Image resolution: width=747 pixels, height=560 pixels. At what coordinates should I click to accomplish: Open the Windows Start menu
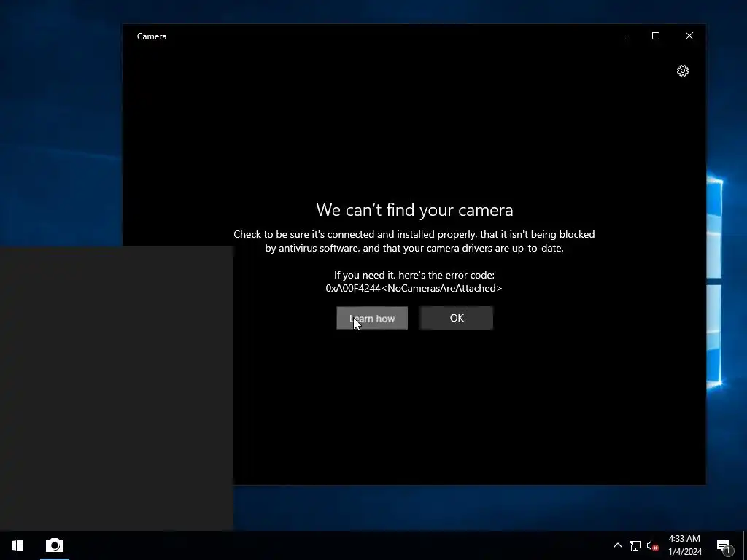18,545
